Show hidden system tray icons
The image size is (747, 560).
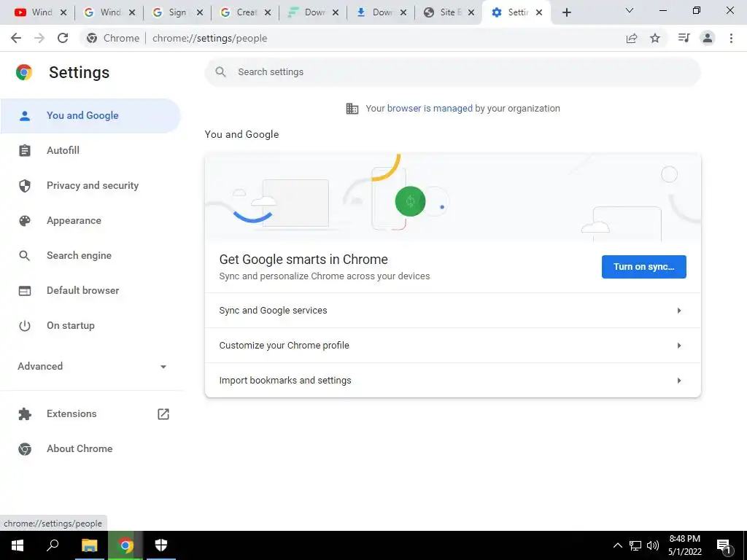(x=617, y=545)
